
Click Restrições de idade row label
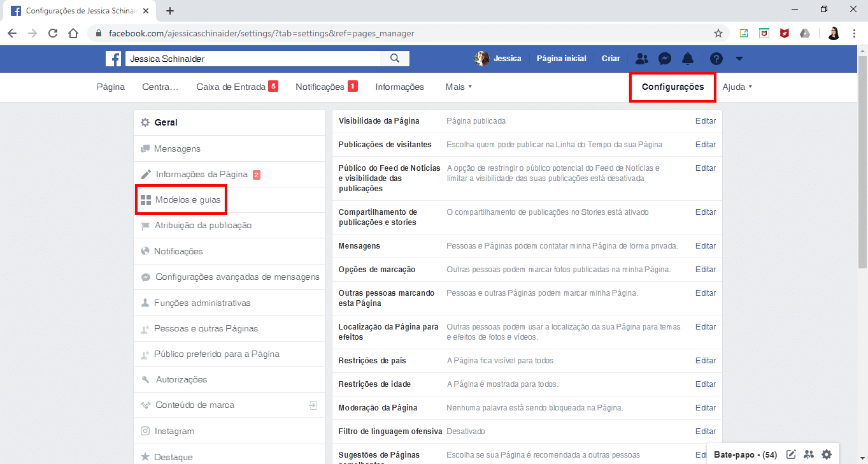pyautogui.click(x=374, y=384)
